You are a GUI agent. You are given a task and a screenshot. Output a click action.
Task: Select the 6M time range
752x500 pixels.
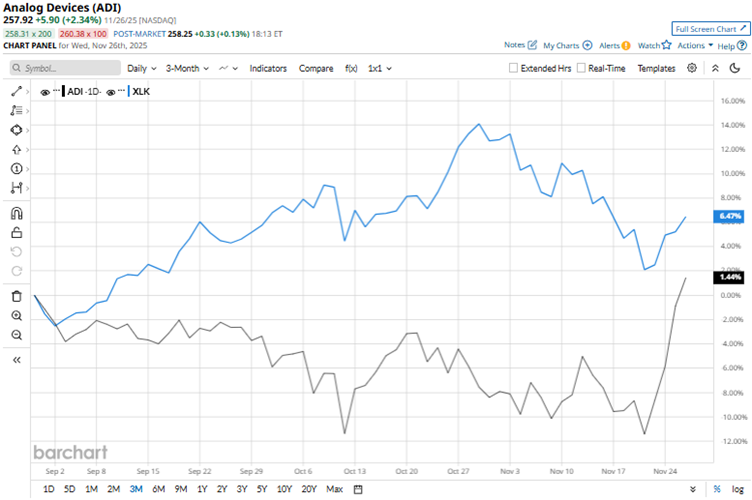click(158, 489)
